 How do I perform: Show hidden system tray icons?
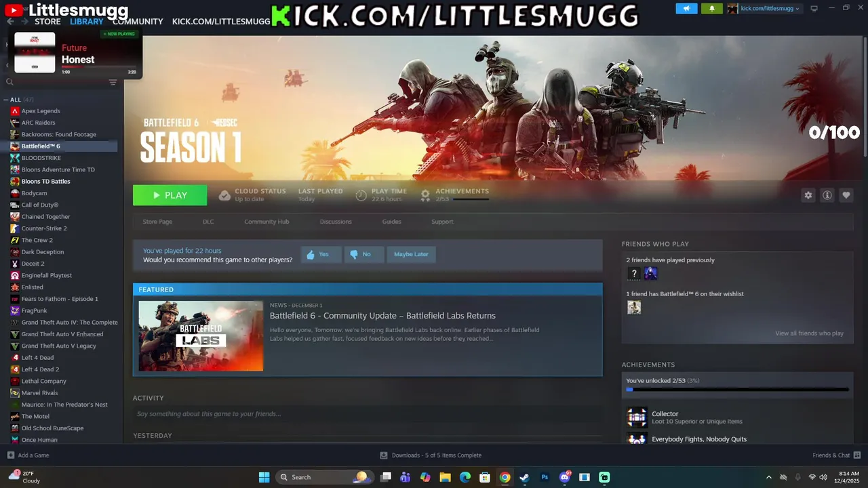pos(768,477)
